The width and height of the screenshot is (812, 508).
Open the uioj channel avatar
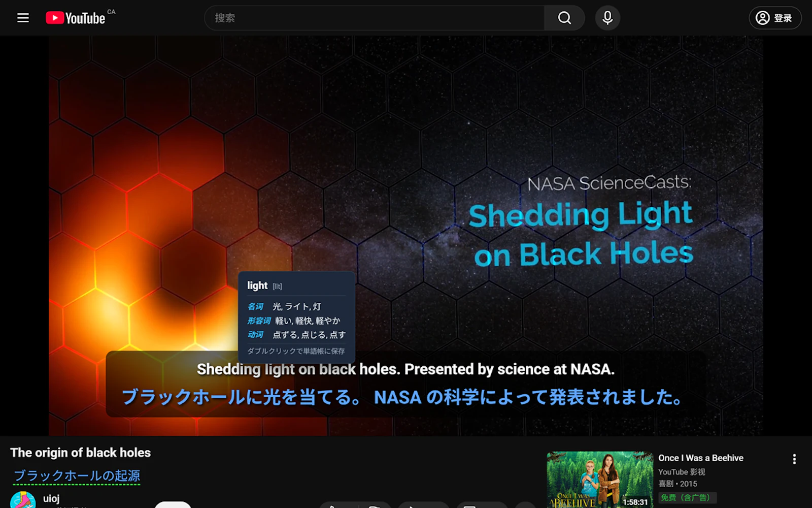(x=23, y=500)
